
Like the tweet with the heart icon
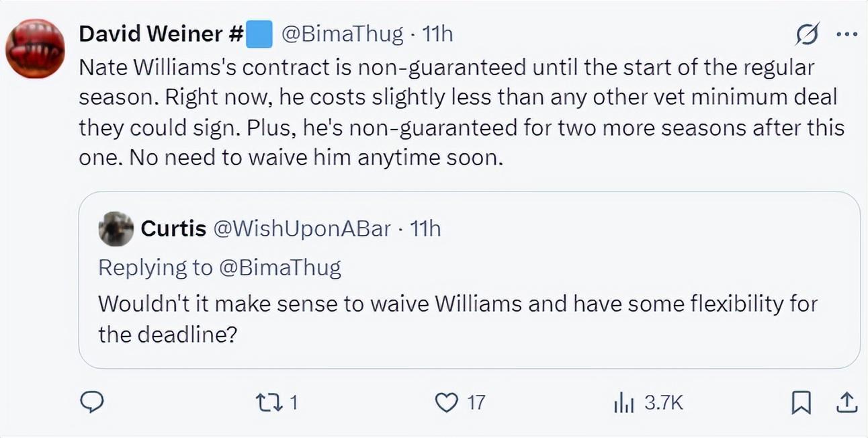coord(445,402)
